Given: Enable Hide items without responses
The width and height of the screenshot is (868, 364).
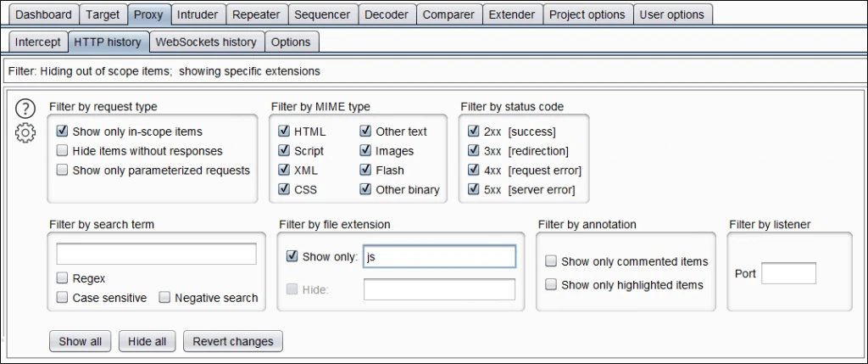Looking at the screenshot, I should click(x=63, y=151).
